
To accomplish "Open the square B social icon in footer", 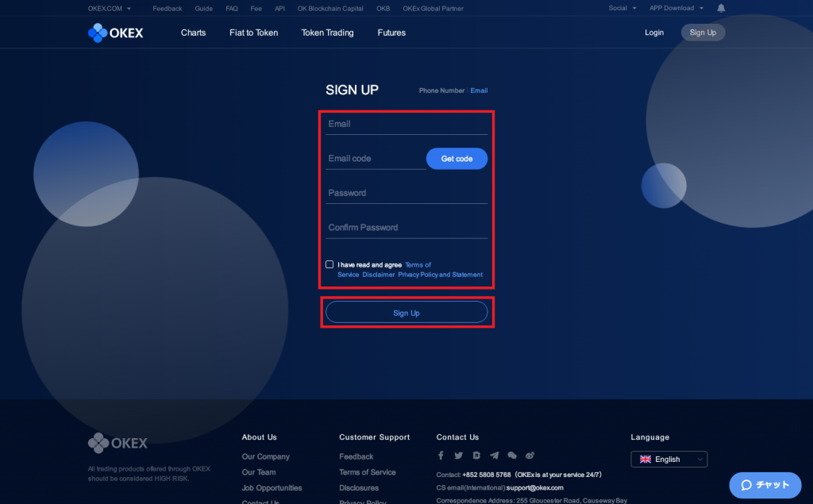I will pos(476,456).
